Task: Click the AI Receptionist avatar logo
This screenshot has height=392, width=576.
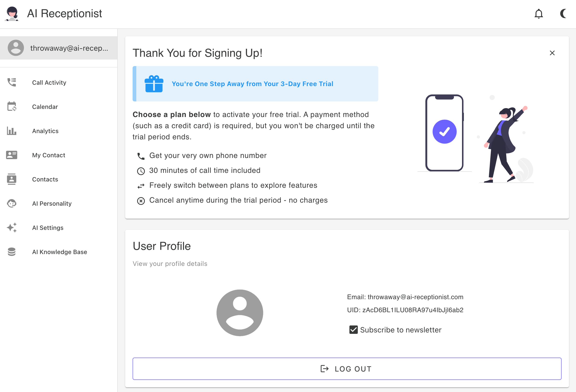Action: tap(12, 14)
